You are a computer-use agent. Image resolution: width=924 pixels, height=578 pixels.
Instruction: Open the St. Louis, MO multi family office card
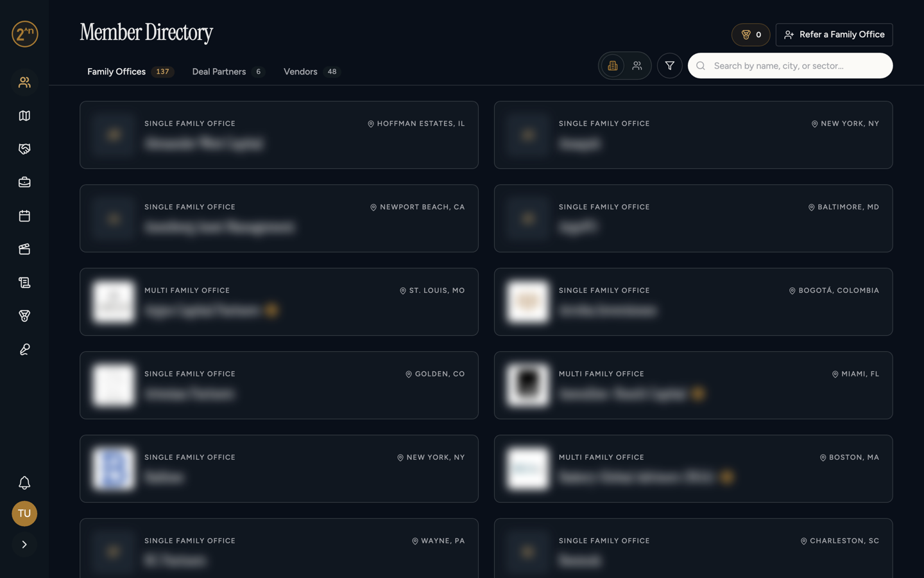point(279,302)
